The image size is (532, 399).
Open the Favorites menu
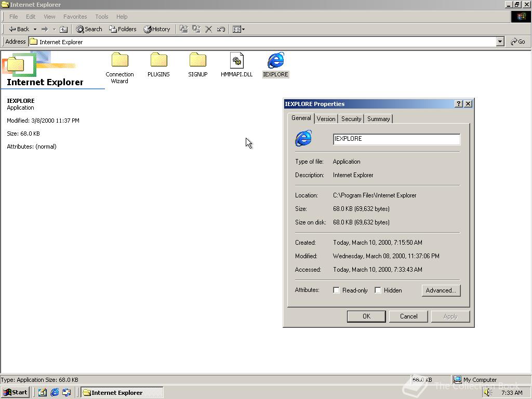[x=75, y=17]
